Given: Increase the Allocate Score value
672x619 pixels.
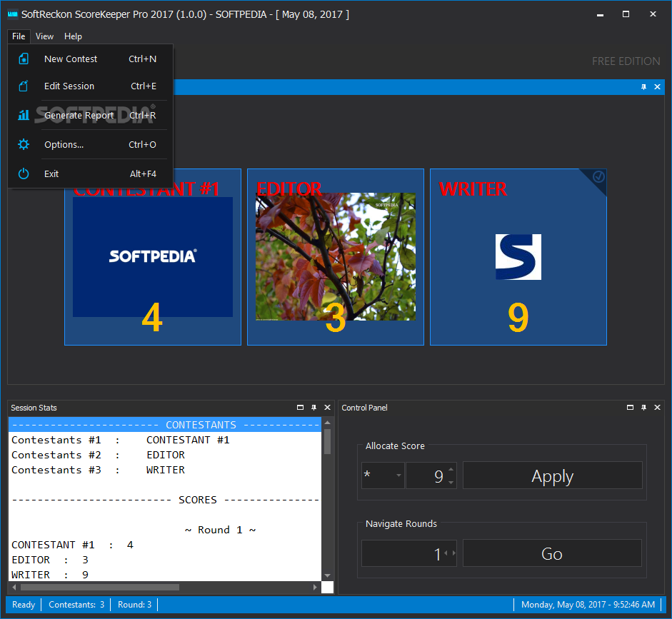Looking at the screenshot, I should click(x=451, y=469).
